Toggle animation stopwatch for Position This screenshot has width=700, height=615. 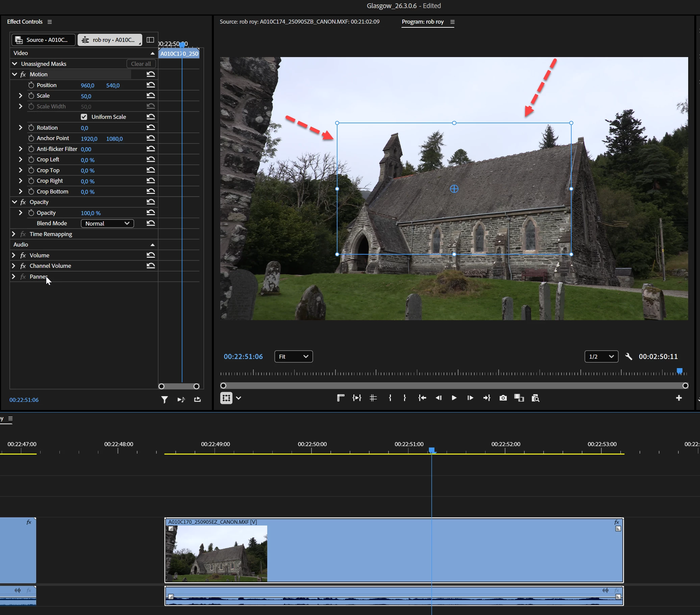31,85
